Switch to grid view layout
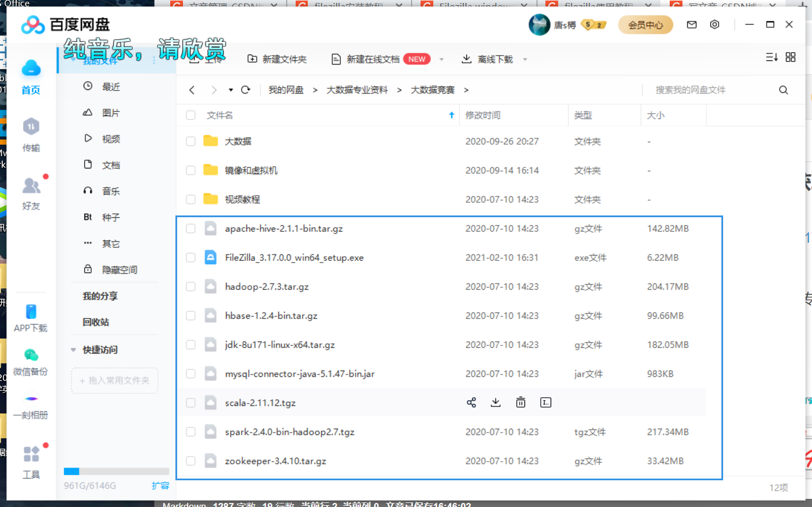This screenshot has height=507, width=812. (791, 57)
